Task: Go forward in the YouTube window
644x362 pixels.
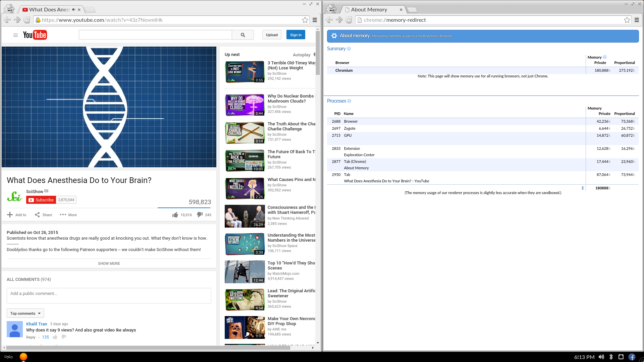Action: tap(17, 20)
